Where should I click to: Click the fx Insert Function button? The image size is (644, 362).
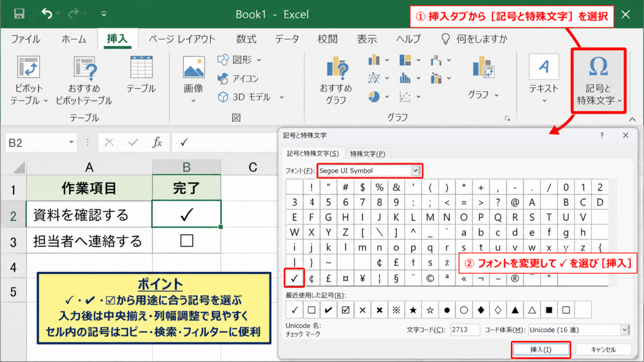(157, 143)
